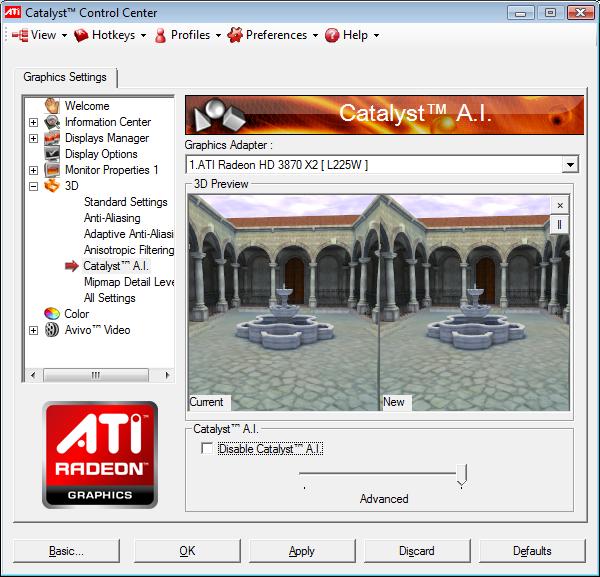This screenshot has height=577, width=600.
Task: Expand the Information Center node
Action: (34, 122)
